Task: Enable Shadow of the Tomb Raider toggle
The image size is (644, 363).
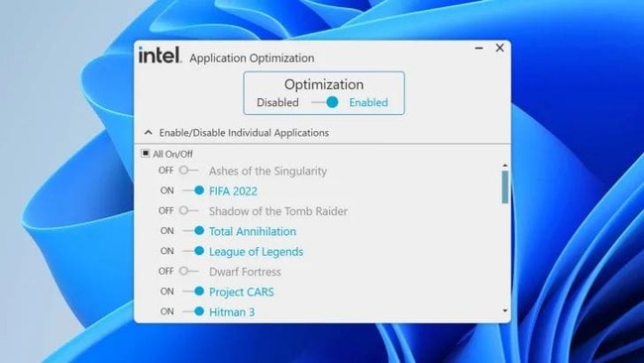Action: (188, 210)
